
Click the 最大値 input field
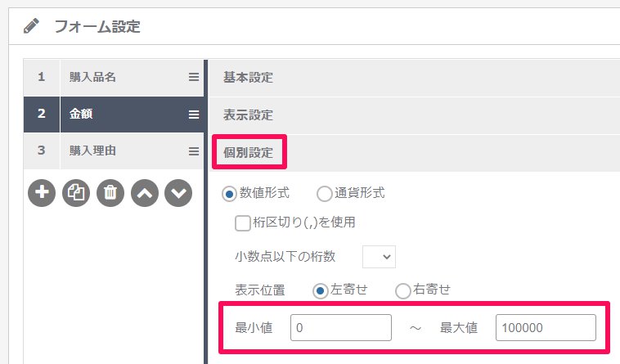(546, 328)
